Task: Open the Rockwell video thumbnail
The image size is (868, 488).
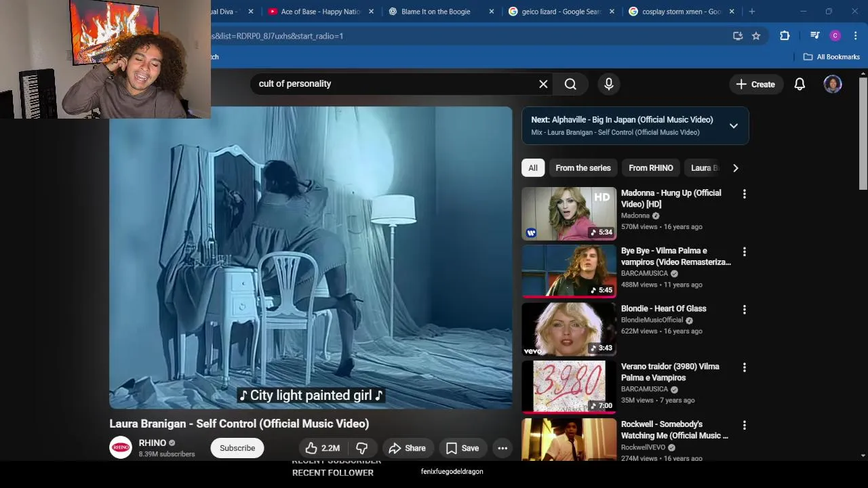Action: coord(569,440)
